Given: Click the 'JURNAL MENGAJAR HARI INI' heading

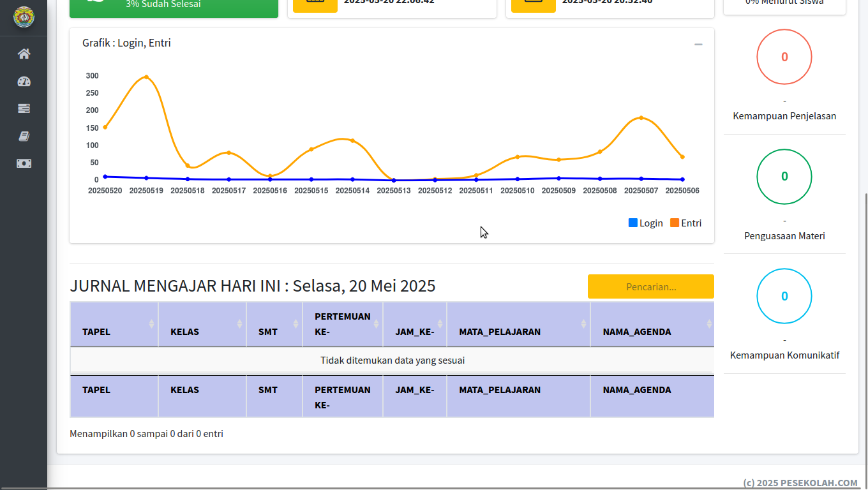Looking at the screenshot, I should (x=252, y=286).
